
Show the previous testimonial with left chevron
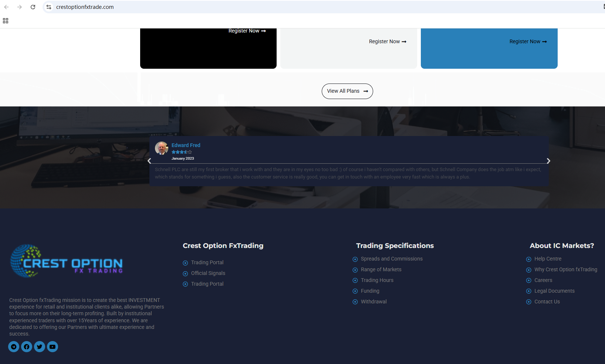pos(149,161)
